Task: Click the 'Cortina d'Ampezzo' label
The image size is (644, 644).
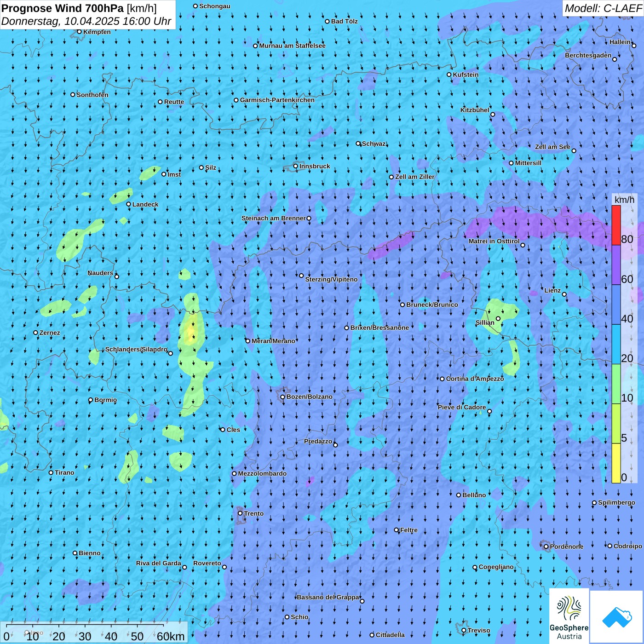Action: click(475, 379)
